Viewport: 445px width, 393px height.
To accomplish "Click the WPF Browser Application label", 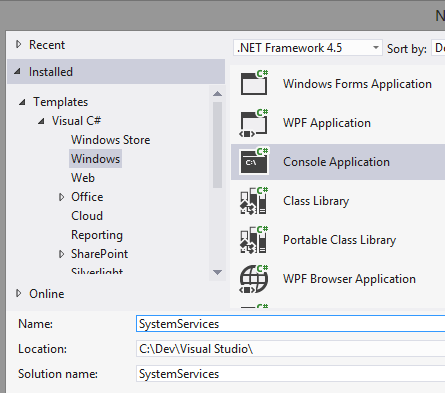I will pos(349,279).
